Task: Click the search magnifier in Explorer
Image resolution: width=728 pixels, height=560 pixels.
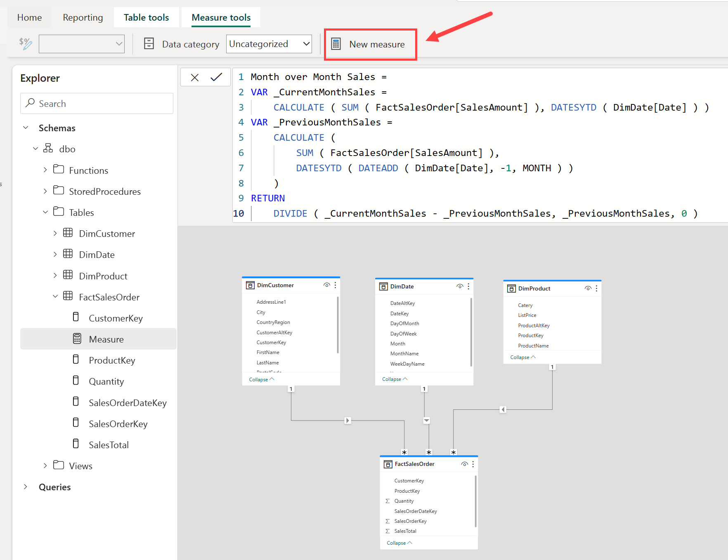Action: coord(30,103)
